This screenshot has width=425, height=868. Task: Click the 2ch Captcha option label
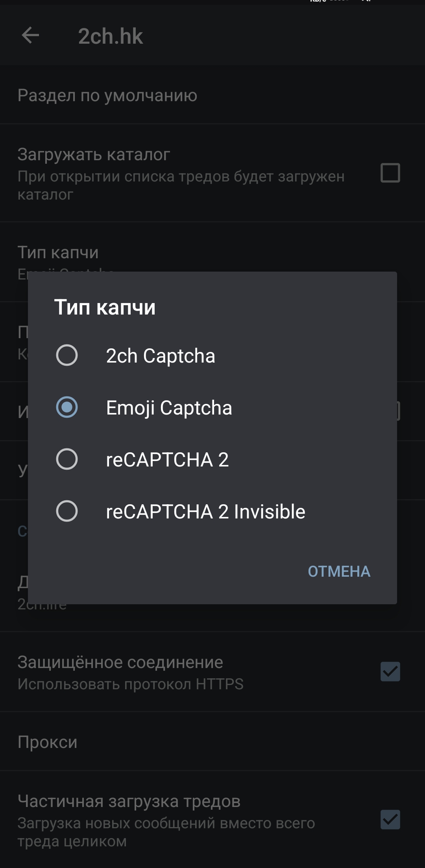pos(161,356)
